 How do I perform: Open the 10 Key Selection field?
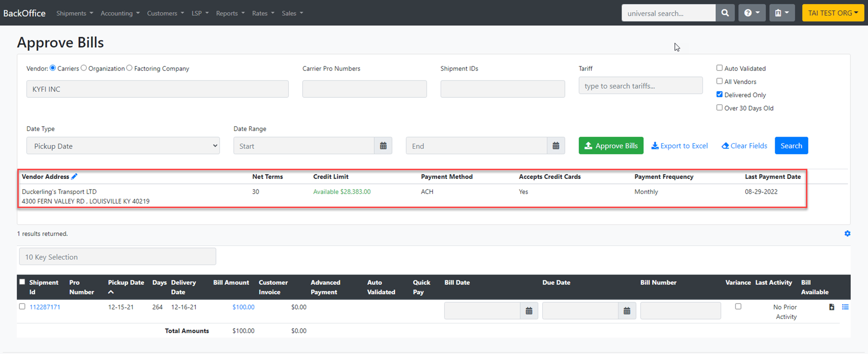117,257
